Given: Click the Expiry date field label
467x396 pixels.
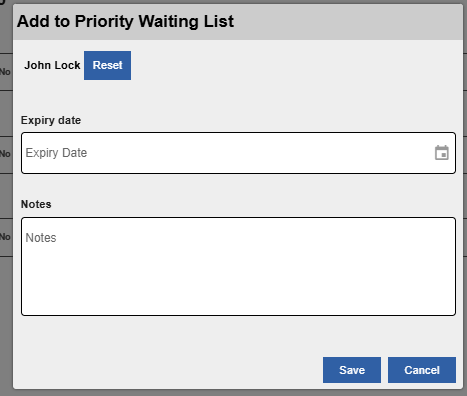Looking at the screenshot, I should click(x=51, y=120).
